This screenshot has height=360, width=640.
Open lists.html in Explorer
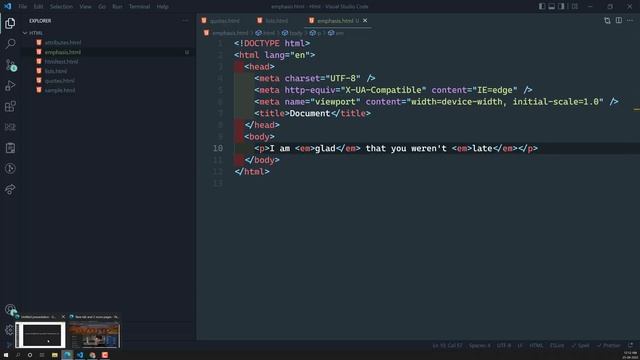[x=56, y=71]
